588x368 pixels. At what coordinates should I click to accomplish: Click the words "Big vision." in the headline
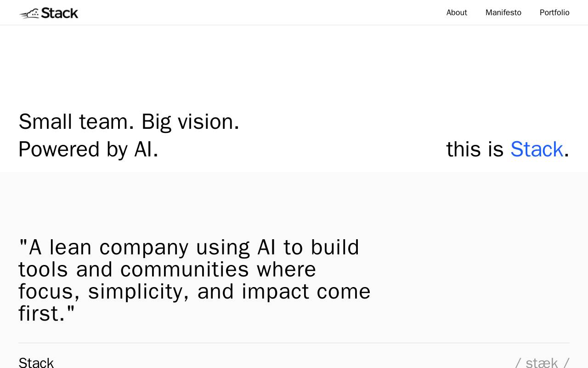point(191,121)
